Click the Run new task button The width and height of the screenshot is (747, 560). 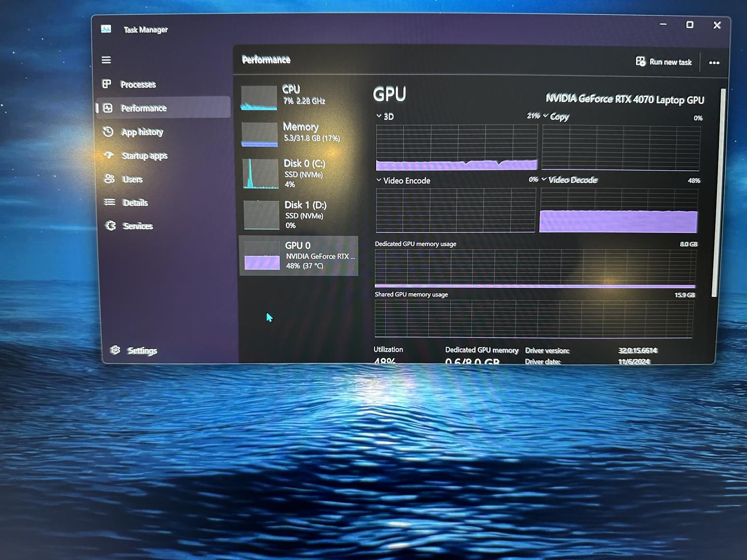(664, 62)
